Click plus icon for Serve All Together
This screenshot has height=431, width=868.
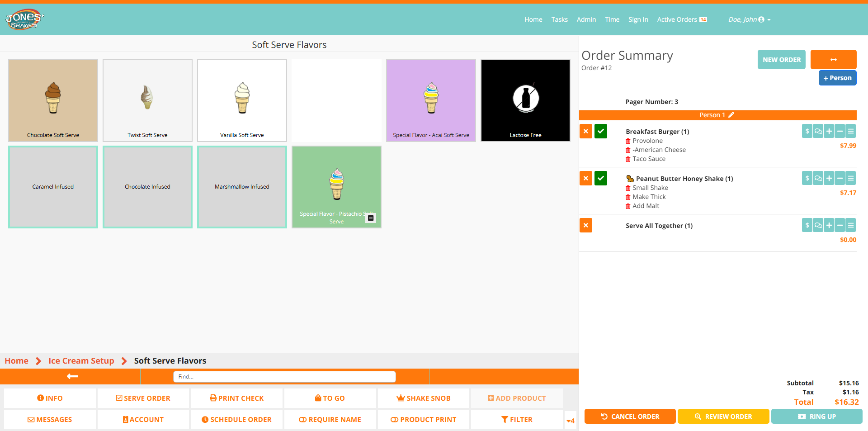click(x=829, y=225)
